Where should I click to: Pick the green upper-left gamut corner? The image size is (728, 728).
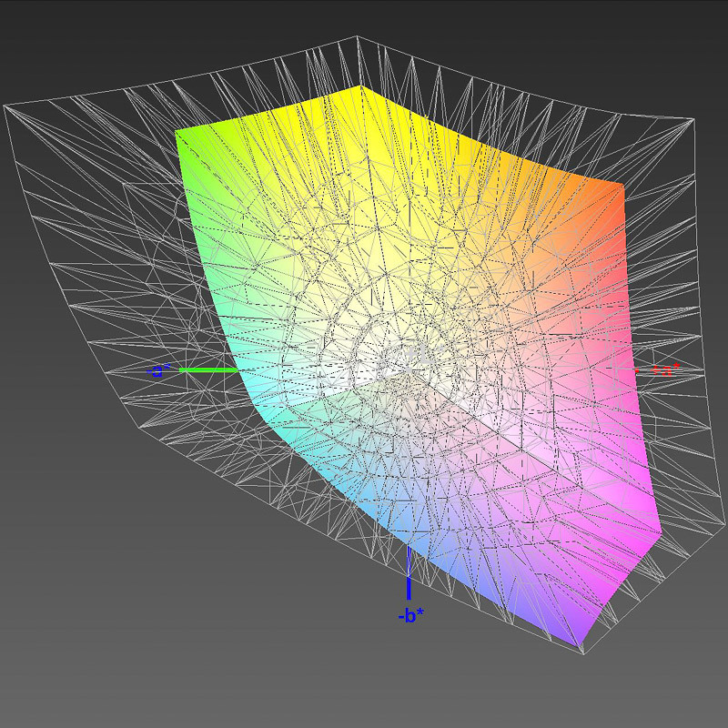point(178,134)
